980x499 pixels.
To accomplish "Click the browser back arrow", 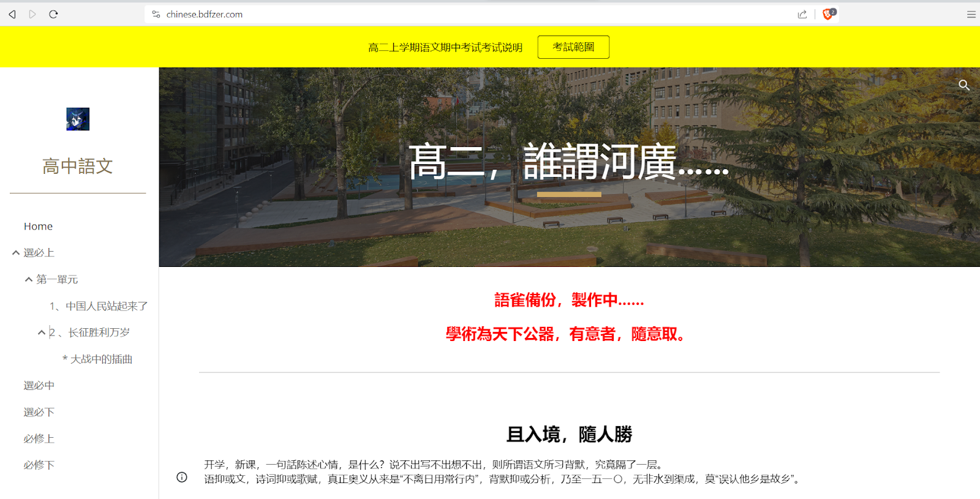I will [12, 14].
